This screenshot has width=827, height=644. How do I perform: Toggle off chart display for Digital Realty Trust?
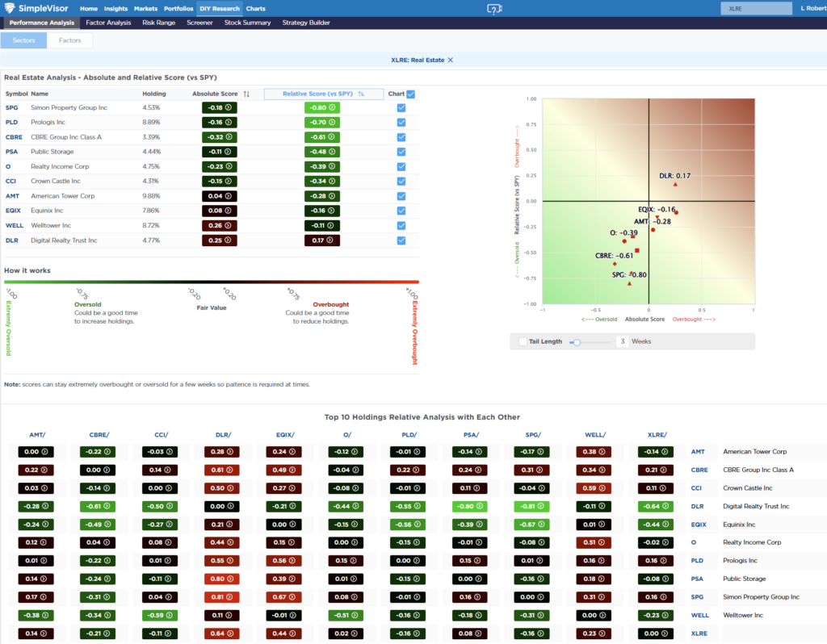401,240
